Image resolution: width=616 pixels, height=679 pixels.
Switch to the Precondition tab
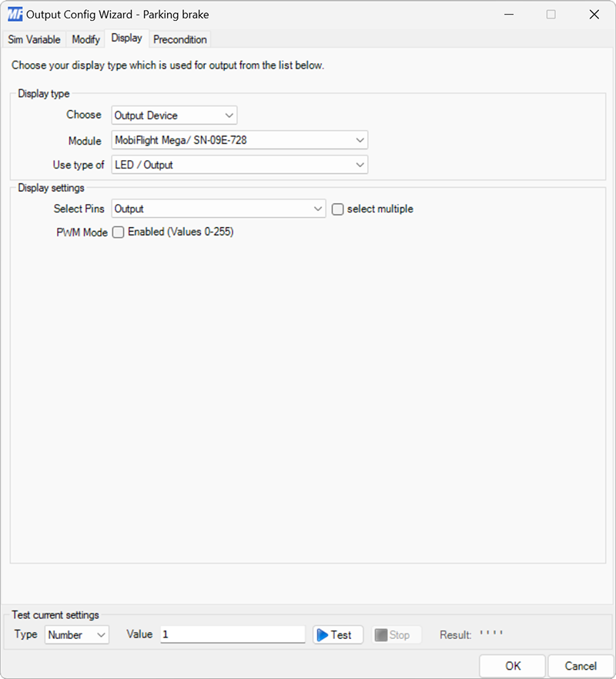point(179,39)
